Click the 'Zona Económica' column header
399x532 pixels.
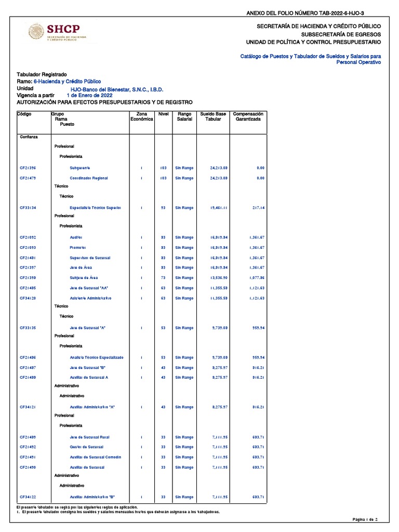(x=142, y=116)
